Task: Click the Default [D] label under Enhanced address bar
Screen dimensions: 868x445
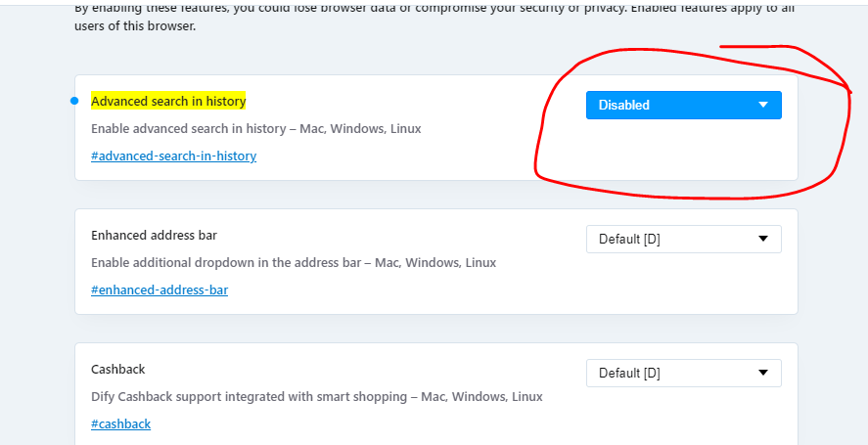Action: pos(629,239)
